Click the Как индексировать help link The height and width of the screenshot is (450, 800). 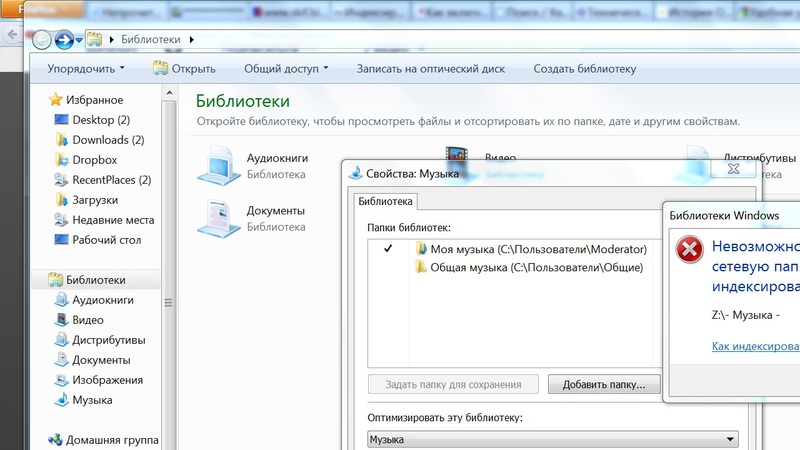coord(756,346)
